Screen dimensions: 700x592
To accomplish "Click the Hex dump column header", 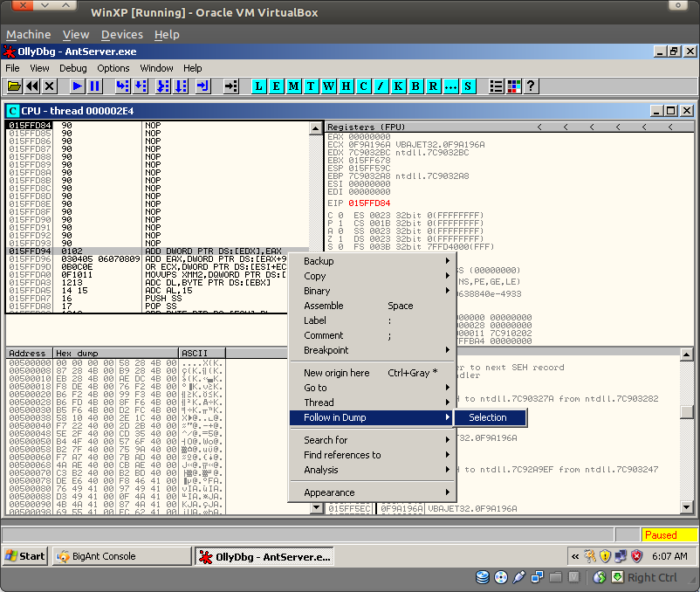I will [x=115, y=353].
